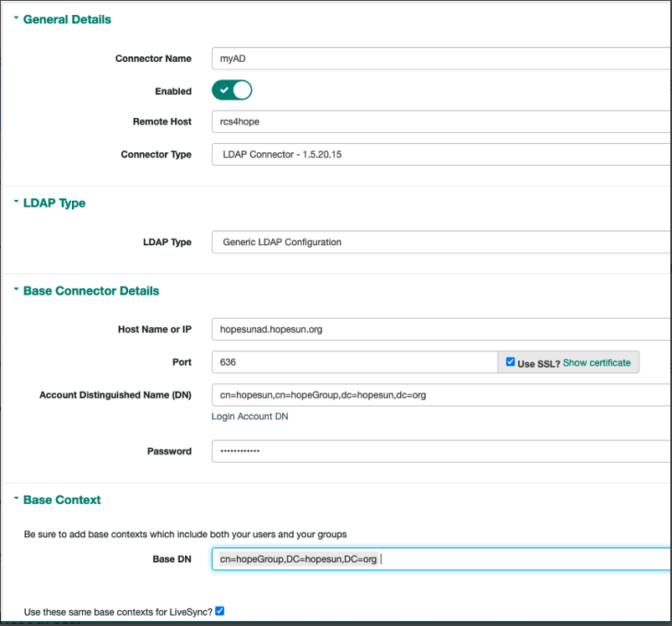
Task: Click the Base Context section heading text
Action: tap(63, 500)
